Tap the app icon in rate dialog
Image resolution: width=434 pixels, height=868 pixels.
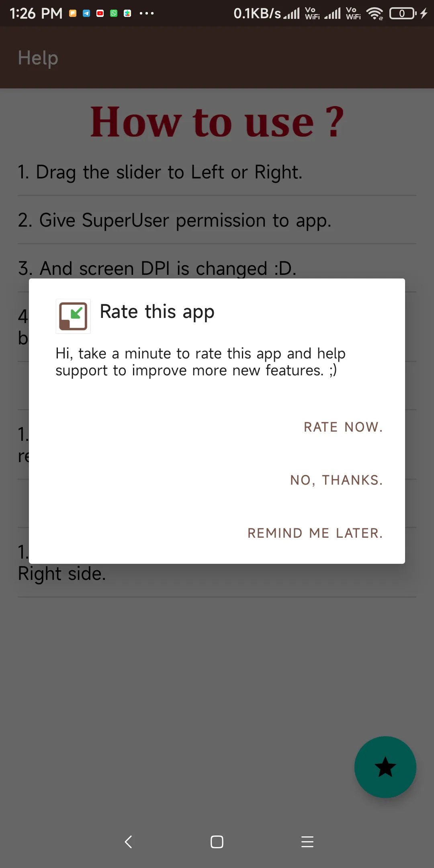click(x=73, y=316)
